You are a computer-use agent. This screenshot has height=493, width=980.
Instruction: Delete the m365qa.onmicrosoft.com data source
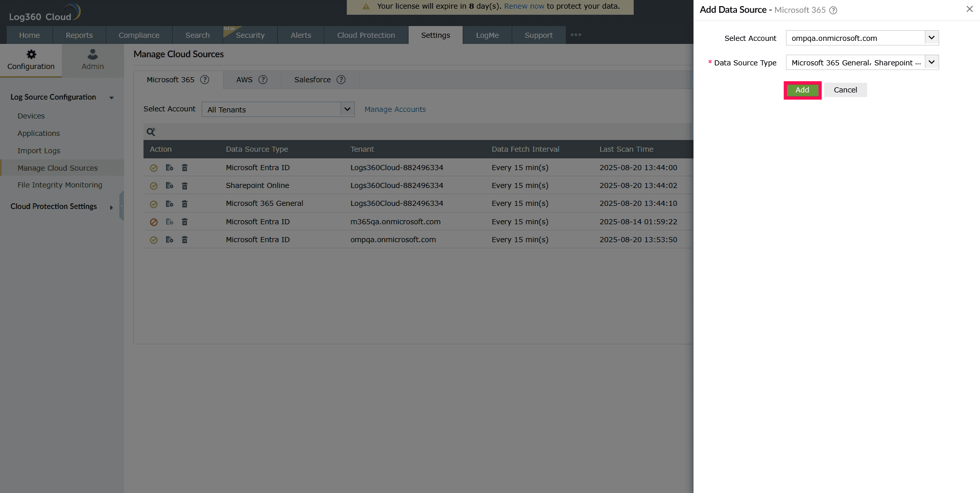coord(185,222)
